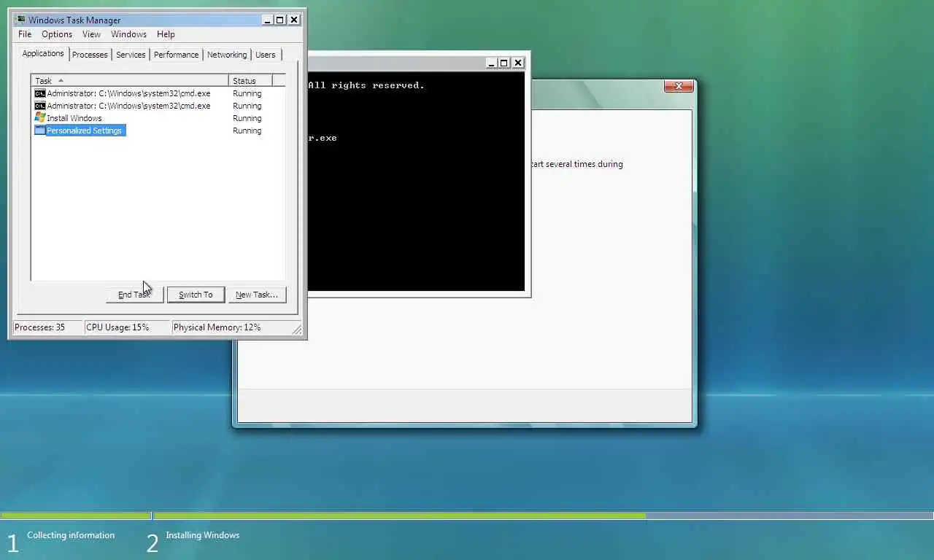934x560 pixels.
Task: Click the installation progress bar
Action: (x=467, y=516)
